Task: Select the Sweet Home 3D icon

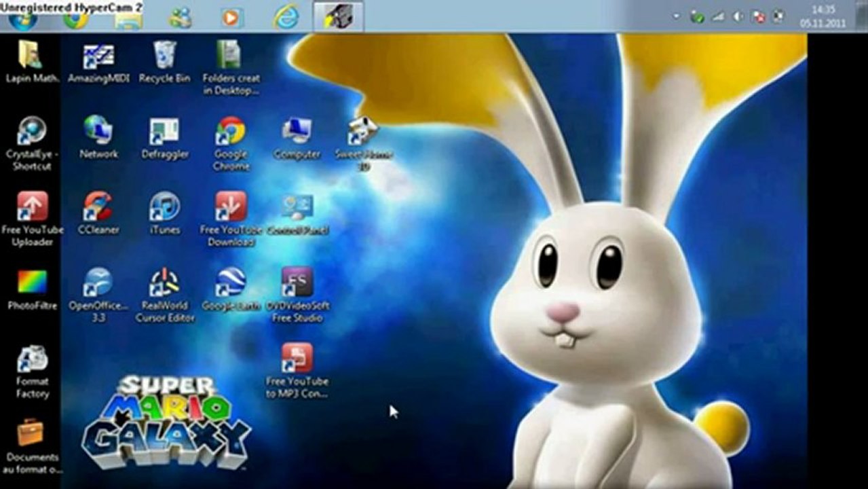Action: [364, 143]
